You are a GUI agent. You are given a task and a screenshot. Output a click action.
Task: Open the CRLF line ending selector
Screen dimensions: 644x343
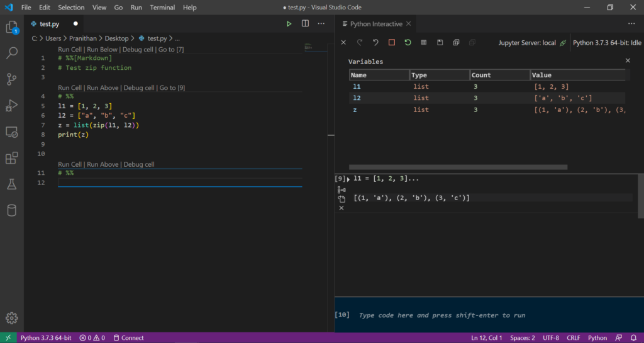573,338
